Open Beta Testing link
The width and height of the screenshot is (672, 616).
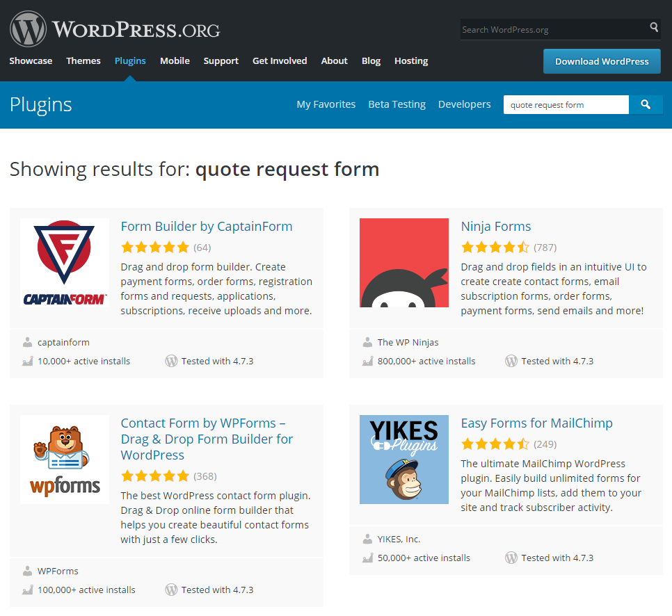[x=397, y=104]
